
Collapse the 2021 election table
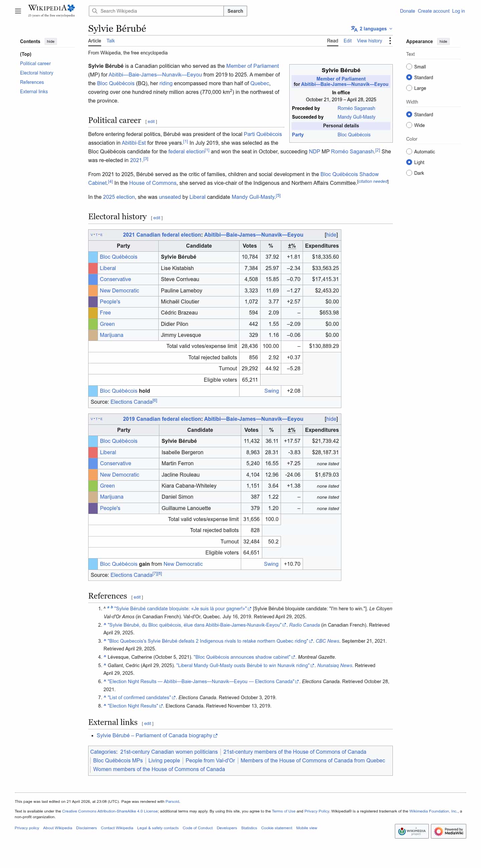pyautogui.click(x=331, y=235)
